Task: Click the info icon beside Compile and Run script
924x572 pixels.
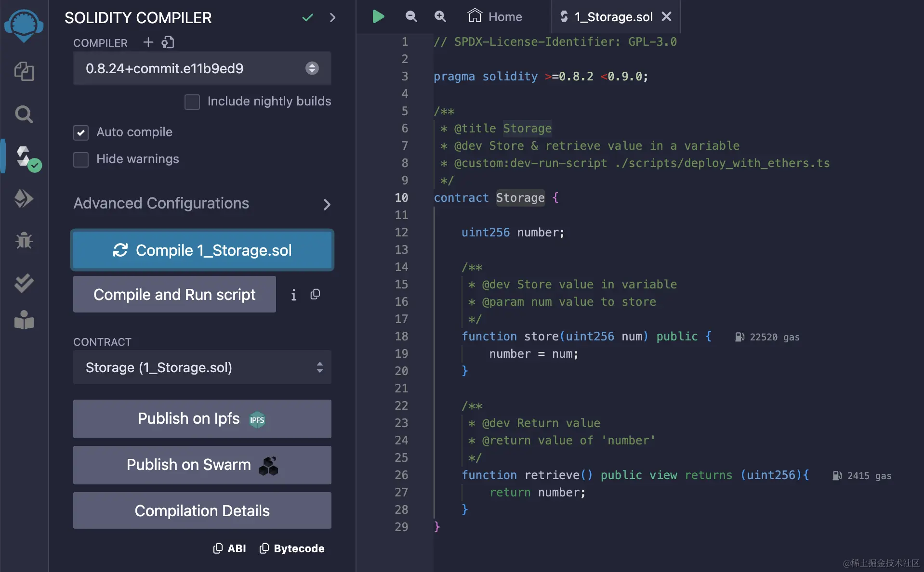Action: 293,295
